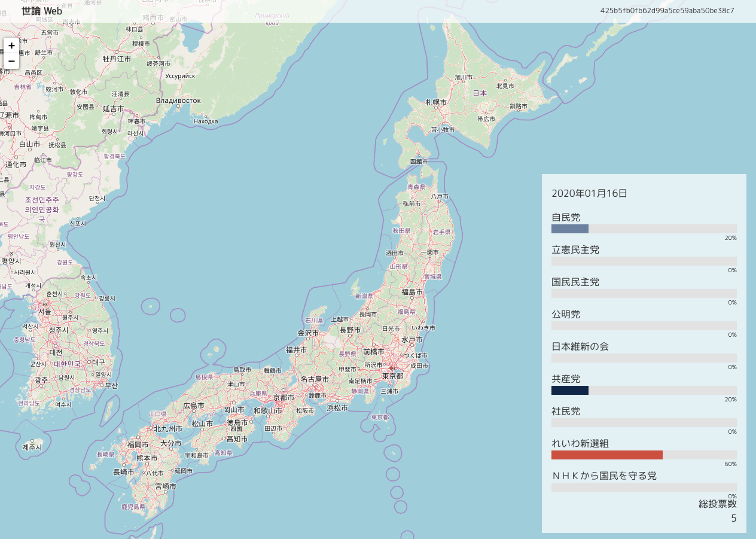Screen dimensions: 756x539
Task: Click 札幌市 on the map
Action: click(x=436, y=102)
